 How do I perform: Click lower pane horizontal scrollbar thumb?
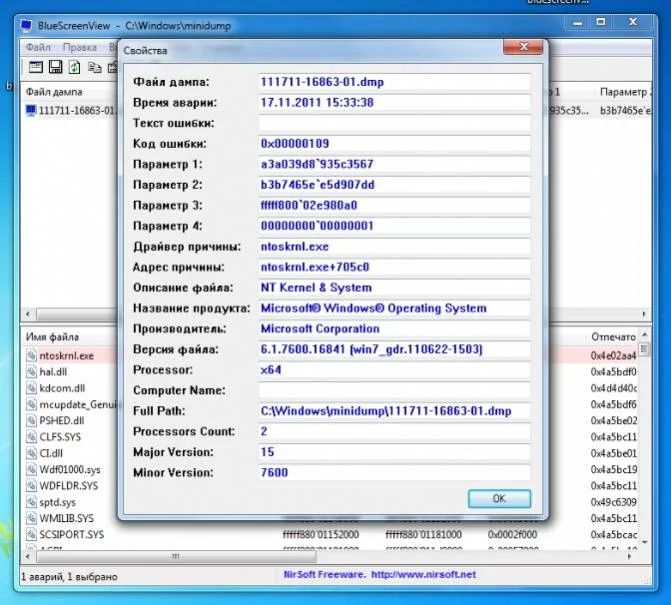(176, 556)
